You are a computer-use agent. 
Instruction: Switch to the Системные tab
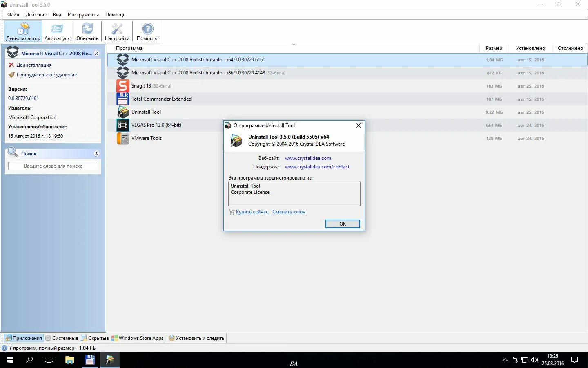point(62,338)
